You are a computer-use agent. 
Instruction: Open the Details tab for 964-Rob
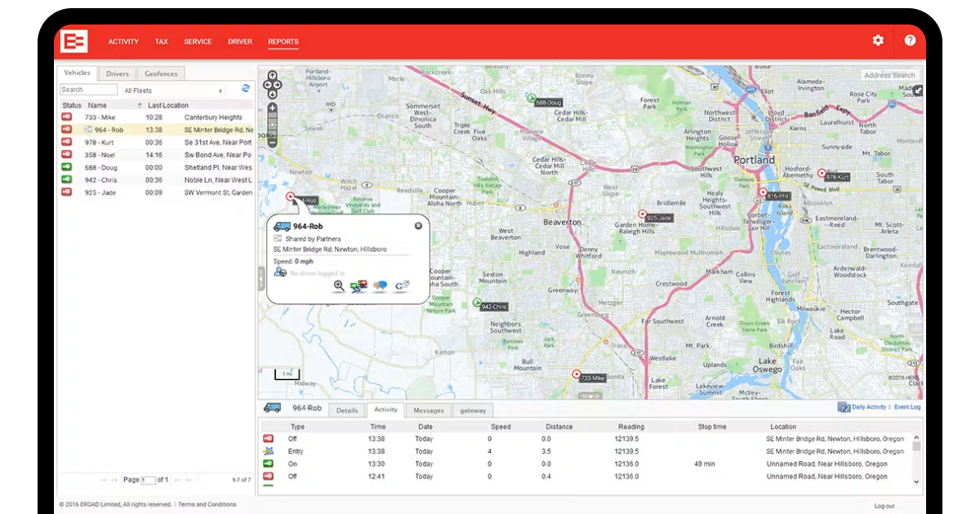pos(347,410)
